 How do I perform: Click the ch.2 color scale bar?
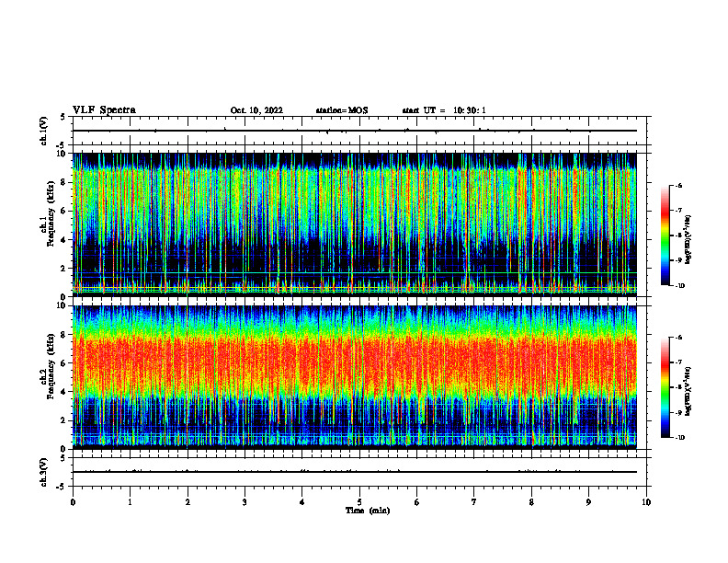(x=665, y=387)
